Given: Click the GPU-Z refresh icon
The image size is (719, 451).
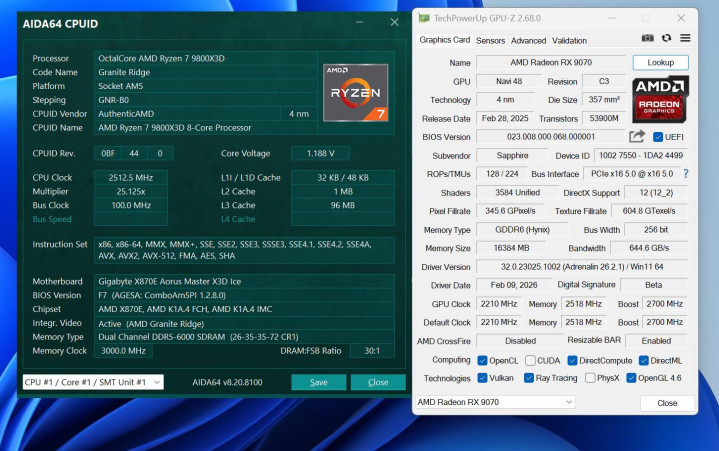Looking at the screenshot, I should click(x=667, y=39).
